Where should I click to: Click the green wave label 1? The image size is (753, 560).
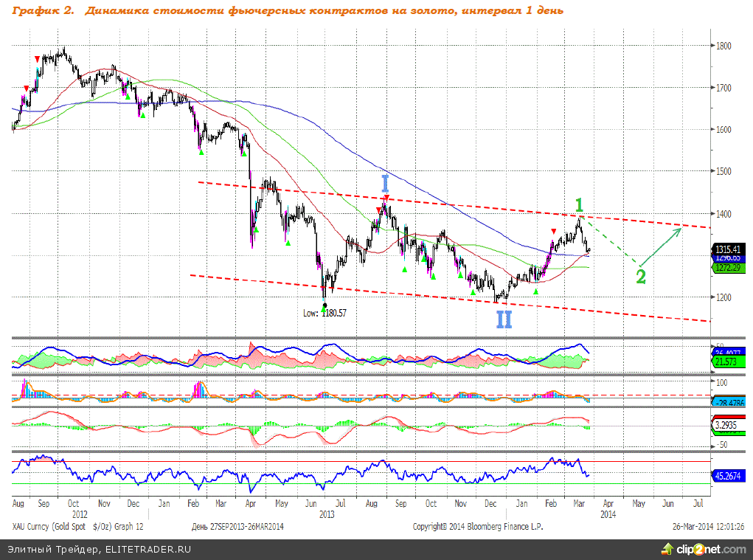coord(580,204)
